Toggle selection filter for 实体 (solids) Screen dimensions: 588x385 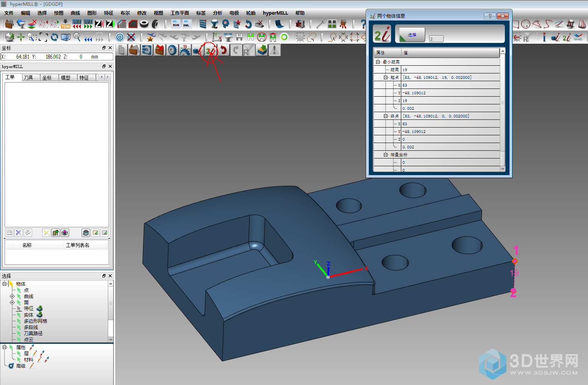[19, 315]
